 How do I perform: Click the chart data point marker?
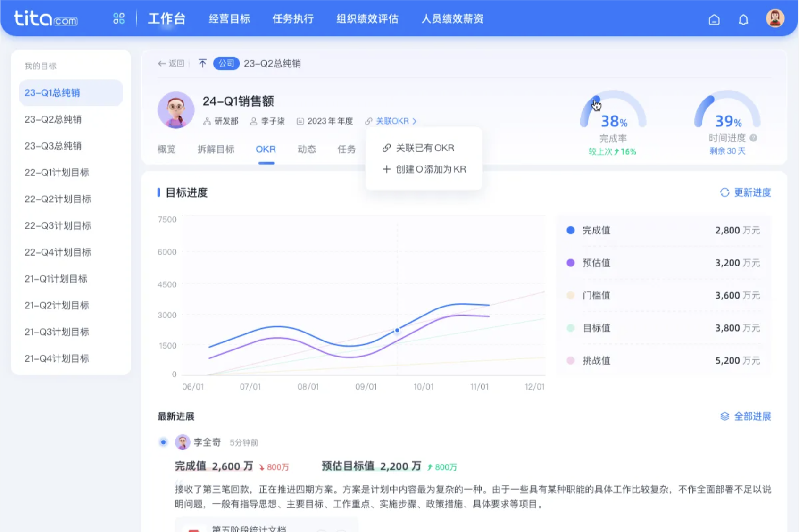coord(397,330)
